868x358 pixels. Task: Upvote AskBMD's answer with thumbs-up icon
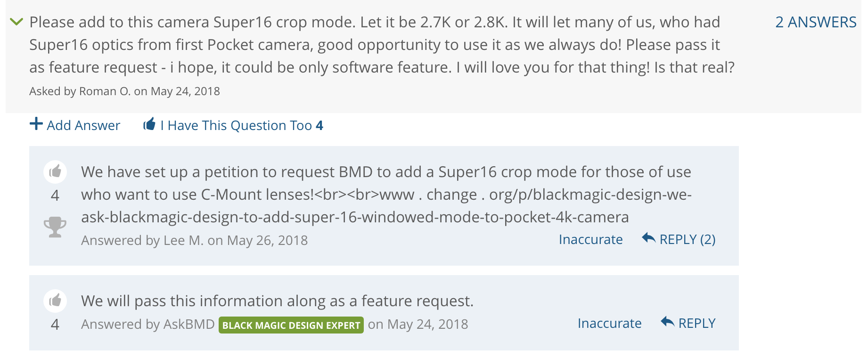coord(55,301)
